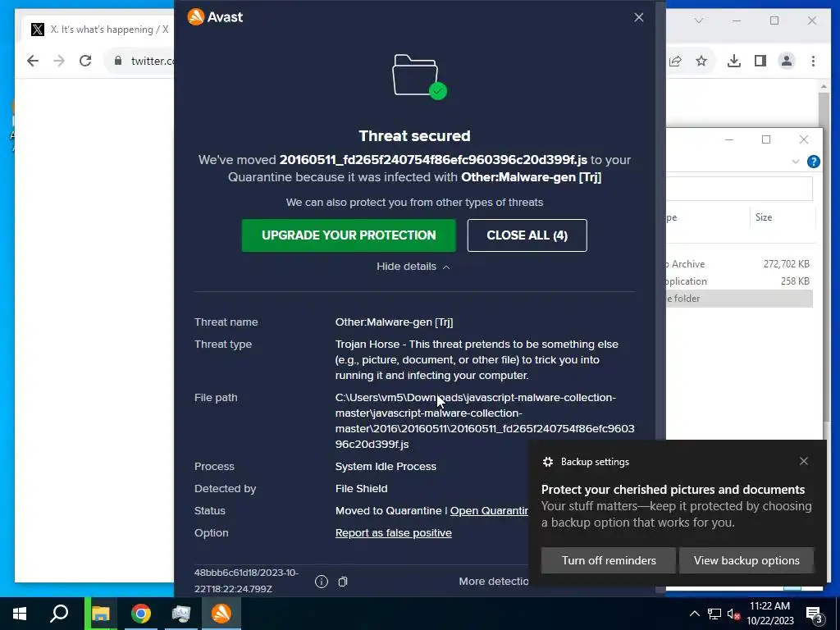
Task: Open Chrome from taskbar
Action: pyautogui.click(x=141, y=614)
